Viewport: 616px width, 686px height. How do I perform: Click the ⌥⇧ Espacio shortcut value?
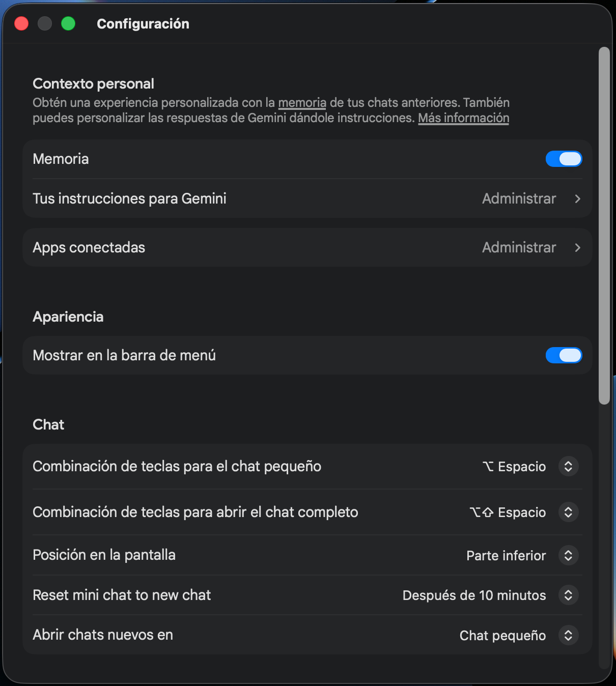[x=507, y=512]
